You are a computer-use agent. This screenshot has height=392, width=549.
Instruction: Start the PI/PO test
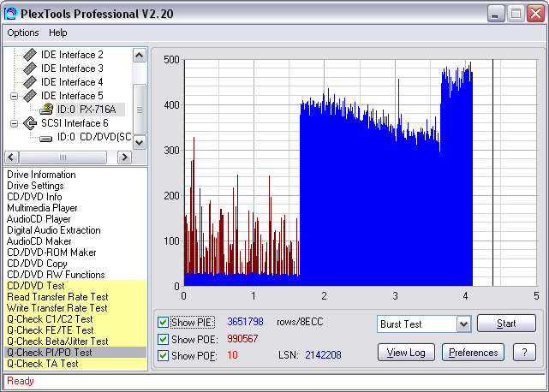pos(506,323)
